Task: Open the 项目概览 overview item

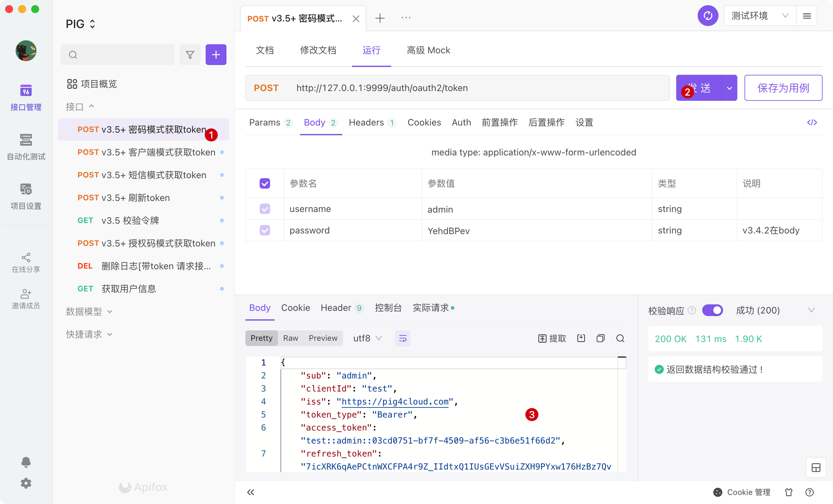Action: tap(92, 84)
